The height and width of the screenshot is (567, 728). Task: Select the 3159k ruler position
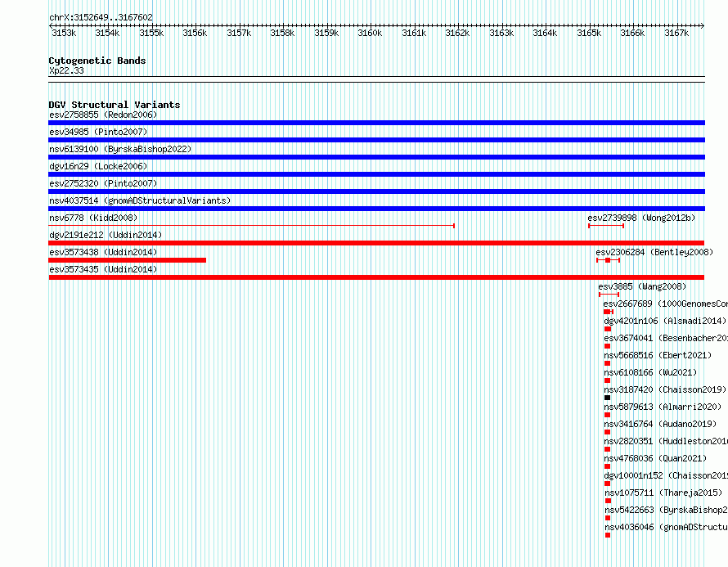click(x=326, y=33)
